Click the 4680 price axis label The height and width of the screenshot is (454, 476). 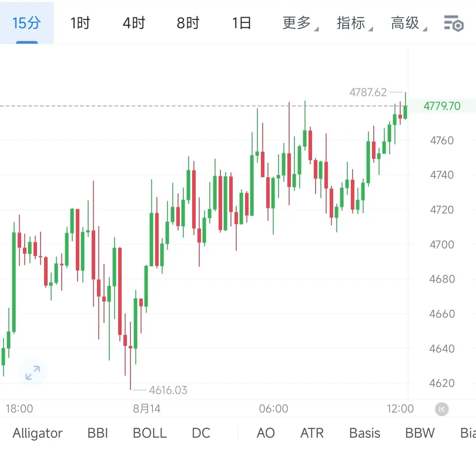pyautogui.click(x=442, y=279)
